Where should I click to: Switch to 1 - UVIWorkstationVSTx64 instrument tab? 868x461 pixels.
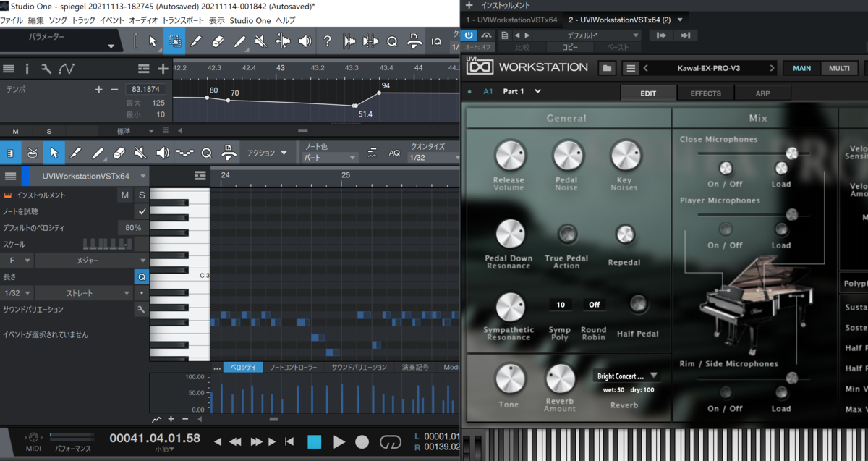tap(511, 20)
